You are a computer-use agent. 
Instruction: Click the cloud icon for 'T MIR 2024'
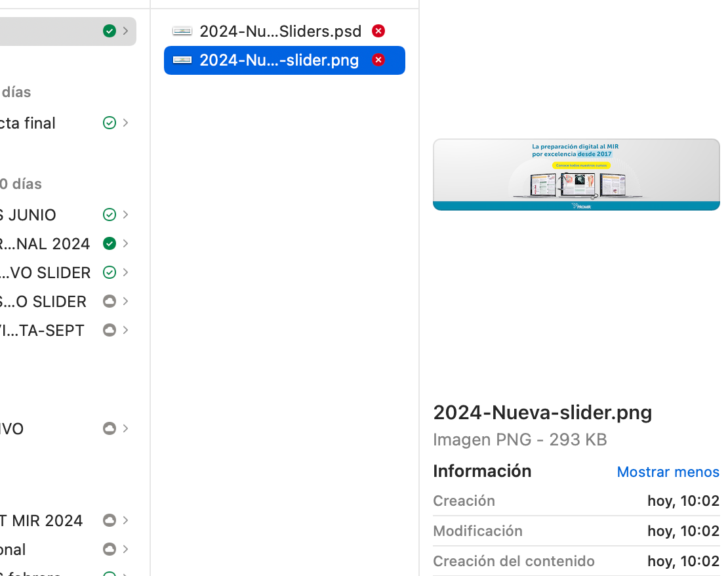coord(109,520)
